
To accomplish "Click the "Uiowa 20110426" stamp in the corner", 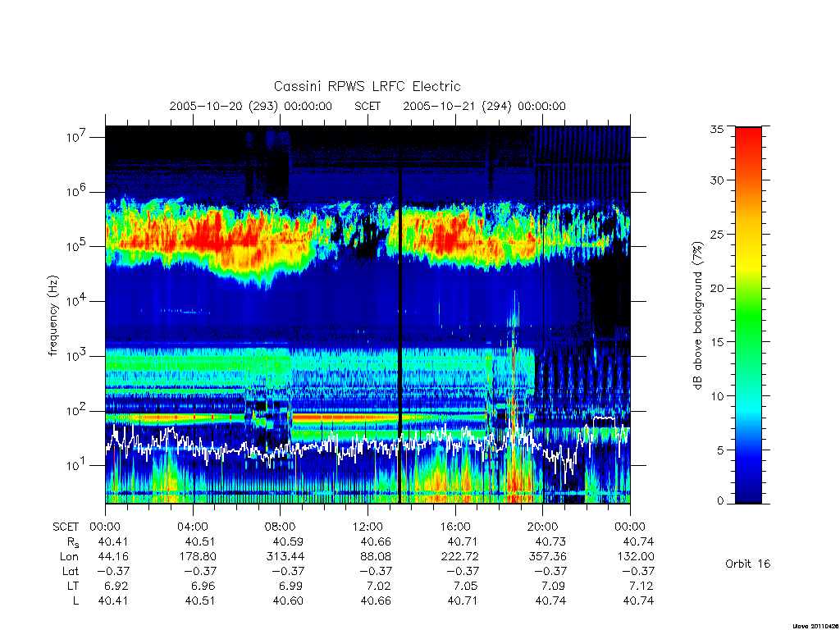I will tap(815, 626).
